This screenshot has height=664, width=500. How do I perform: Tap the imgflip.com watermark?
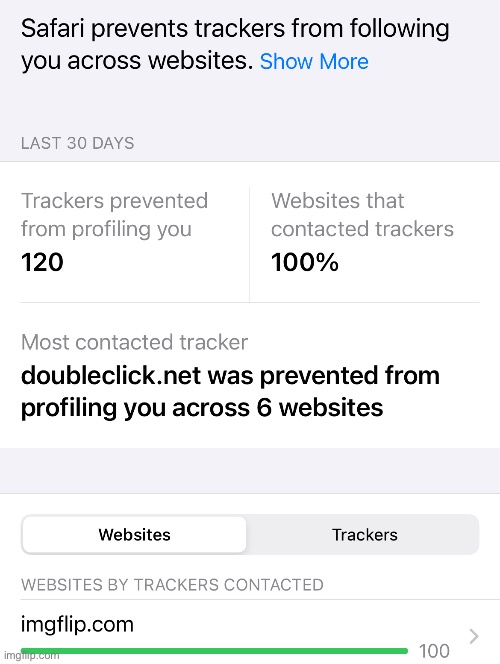31,656
